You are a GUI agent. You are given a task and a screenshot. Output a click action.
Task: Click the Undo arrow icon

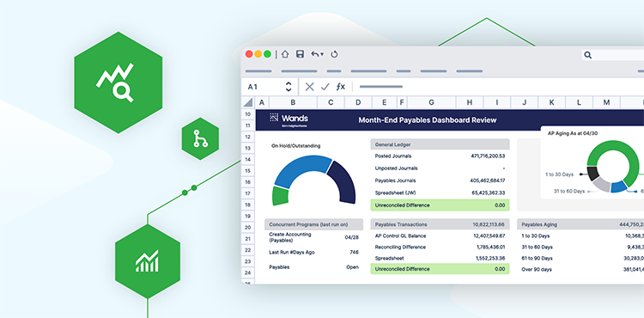[x=315, y=54]
